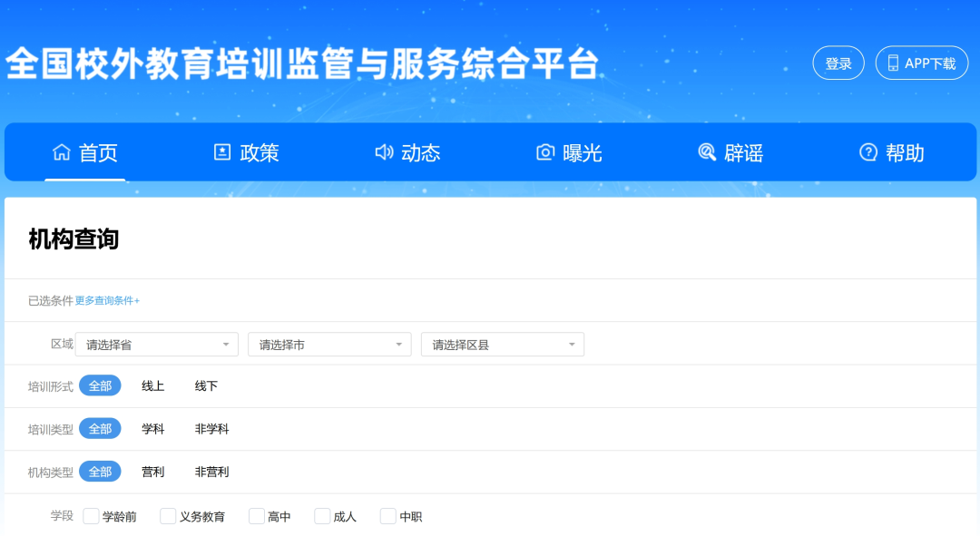The image size is (980, 536).
Task: Select 线上 under 培训形式
Action: (152, 386)
